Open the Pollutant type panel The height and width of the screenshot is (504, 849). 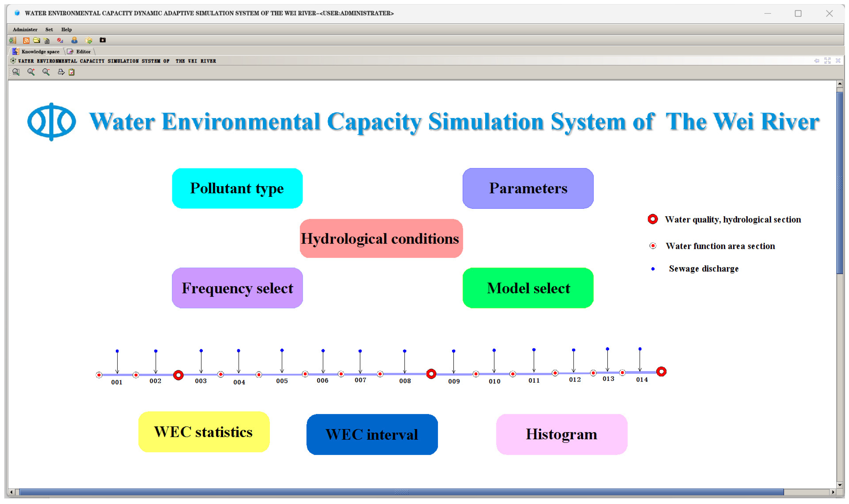click(237, 188)
